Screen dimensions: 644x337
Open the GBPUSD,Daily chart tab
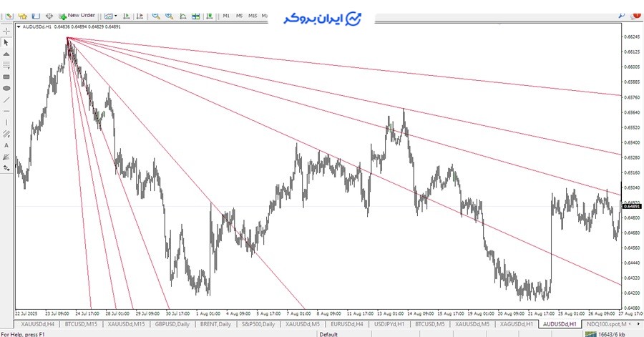coord(172,324)
